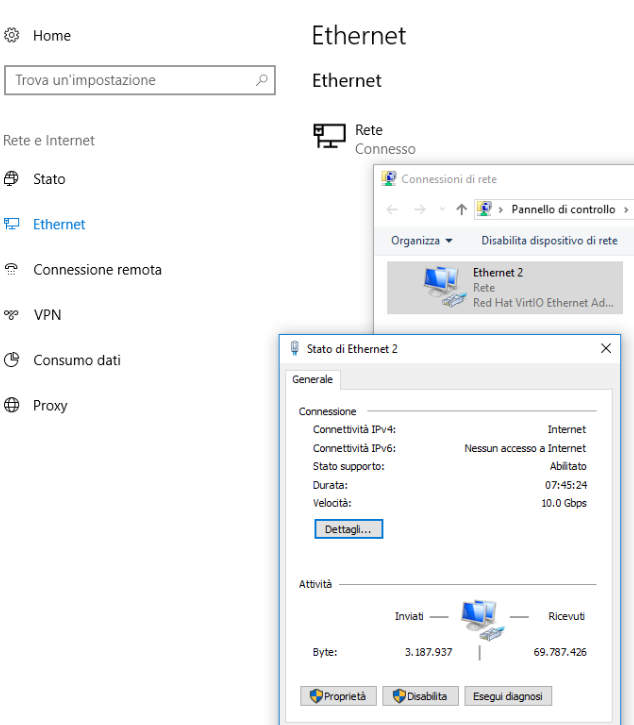
Task: Click the search magnifier icon
Action: (x=262, y=80)
